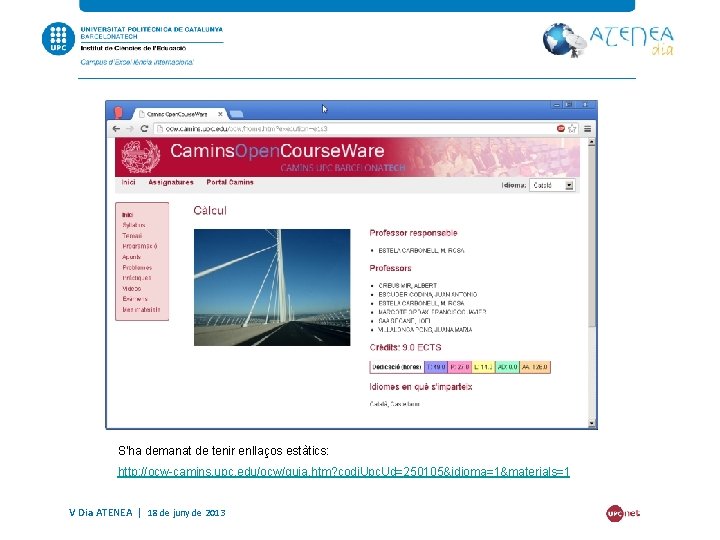Click the UPC logo on the slide

tap(58, 39)
